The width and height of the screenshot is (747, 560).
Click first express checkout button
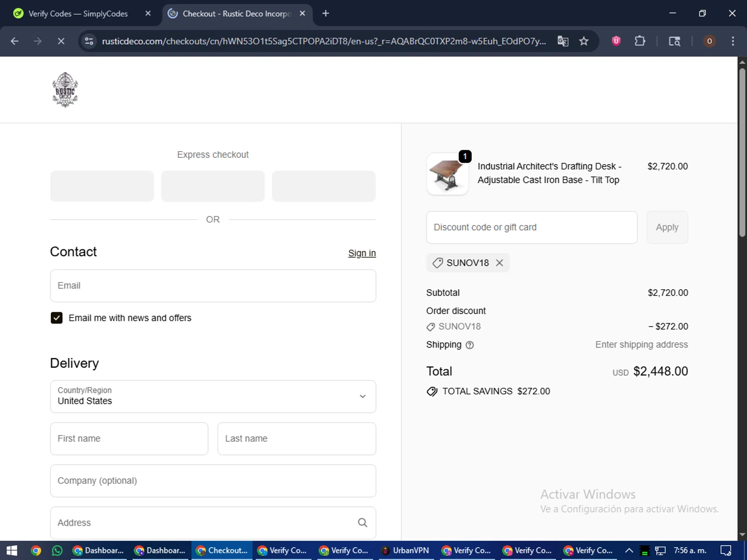tap(102, 186)
